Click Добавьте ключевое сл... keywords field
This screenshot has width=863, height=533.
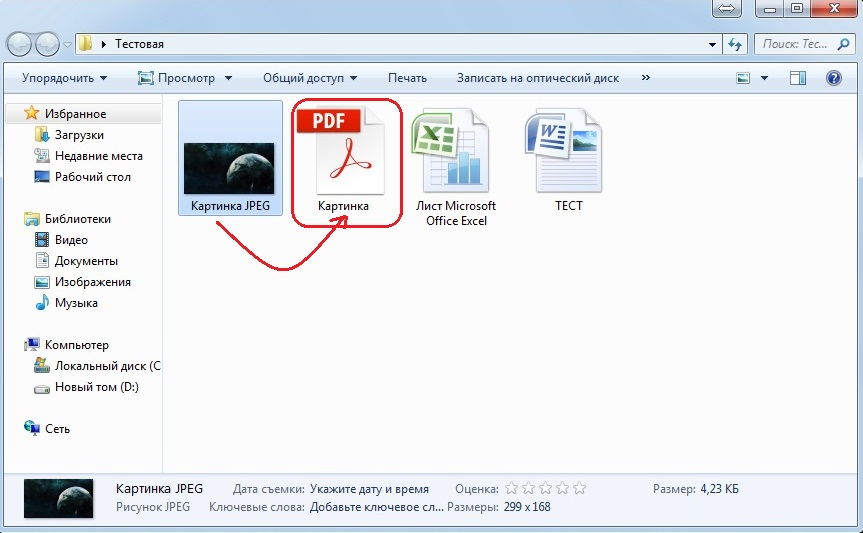[x=376, y=507]
